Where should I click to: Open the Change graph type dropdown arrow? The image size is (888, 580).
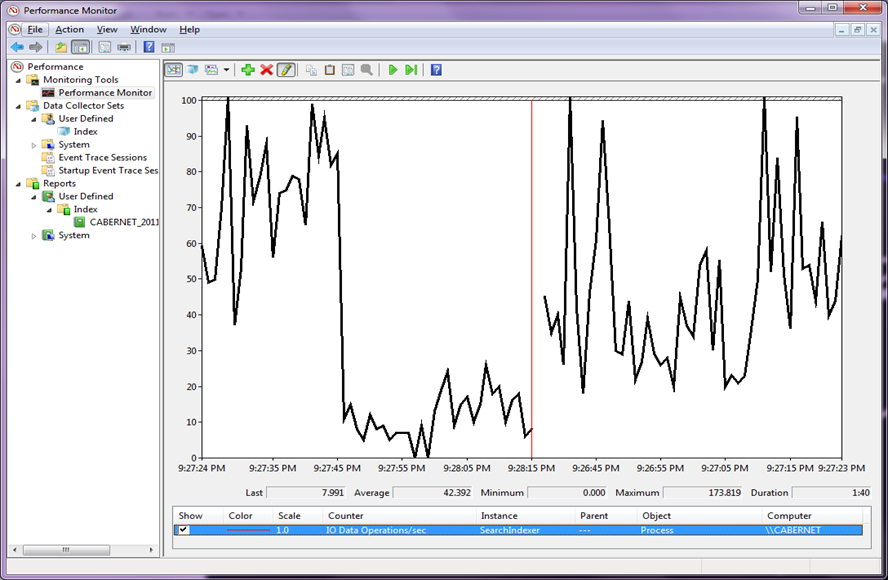pyautogui.click(x=226, y=70)
